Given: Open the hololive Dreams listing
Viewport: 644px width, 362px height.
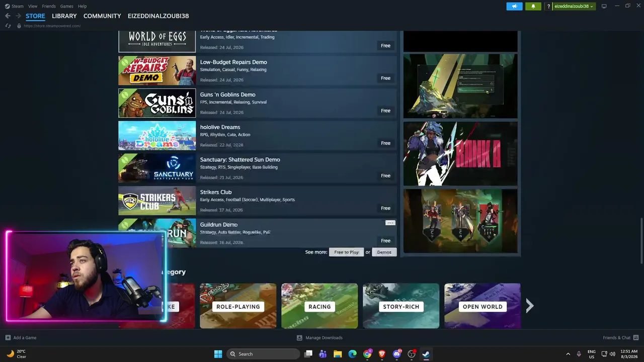Looking at the screenshot, I should [x=258, y=136].
